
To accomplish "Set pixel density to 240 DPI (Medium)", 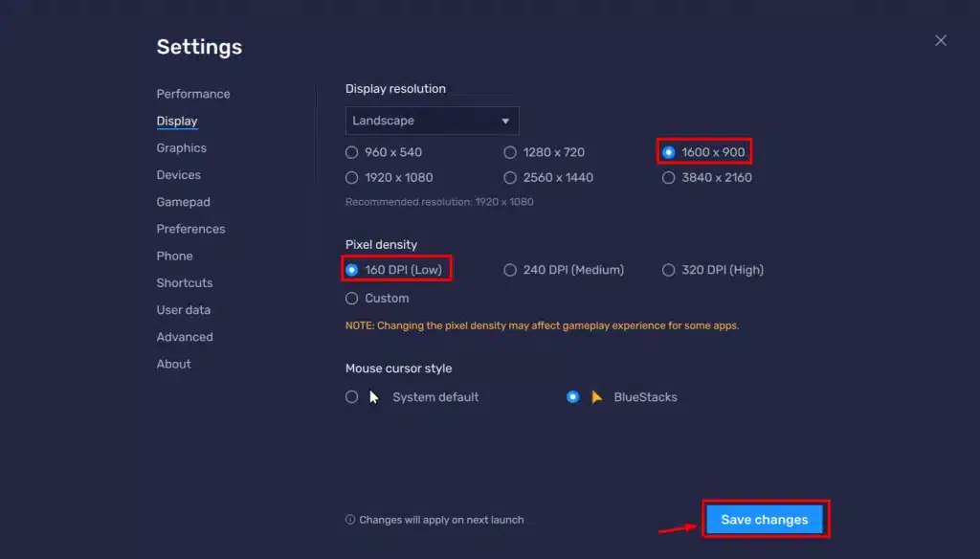I will click(x=563, y=270).
